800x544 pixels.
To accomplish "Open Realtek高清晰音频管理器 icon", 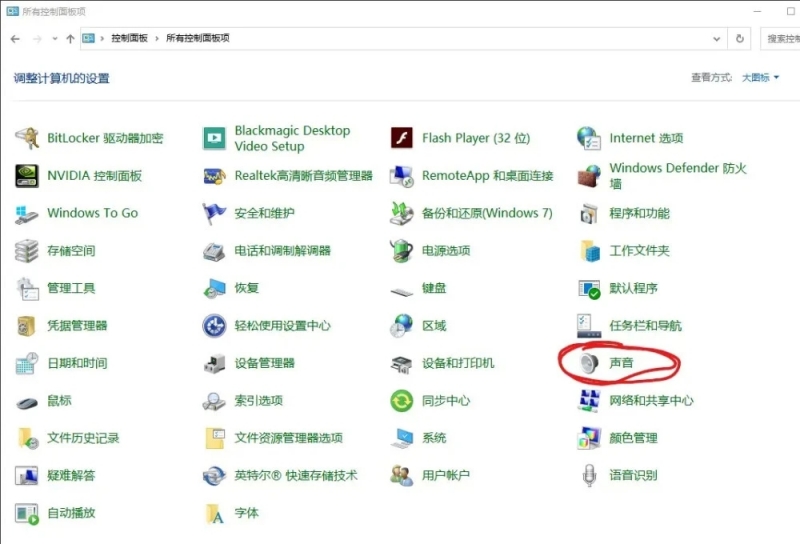I will (214, 176).
